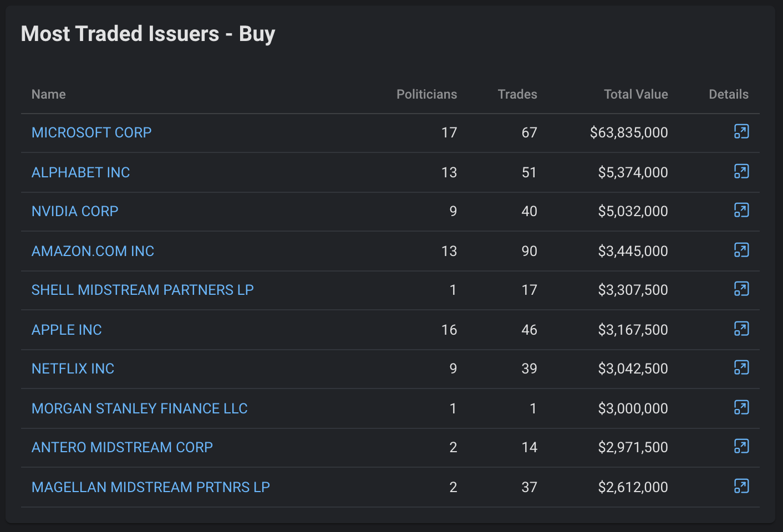The width and height of the screenshot is (783, 532).
Task: Open details icon for Apple Inc
Action: tap(741, 329)
